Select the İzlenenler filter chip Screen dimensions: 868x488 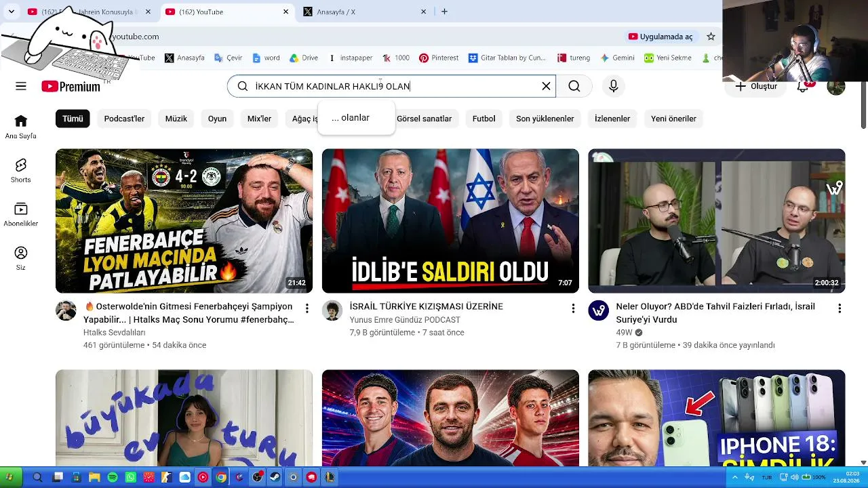[612, 119]
